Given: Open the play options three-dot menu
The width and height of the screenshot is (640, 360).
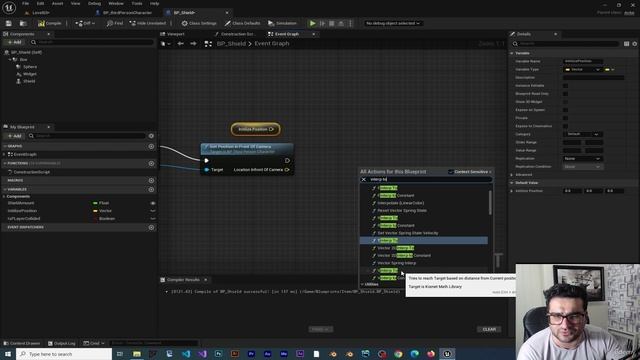Looking at the screenshot, I should point(350,23).
